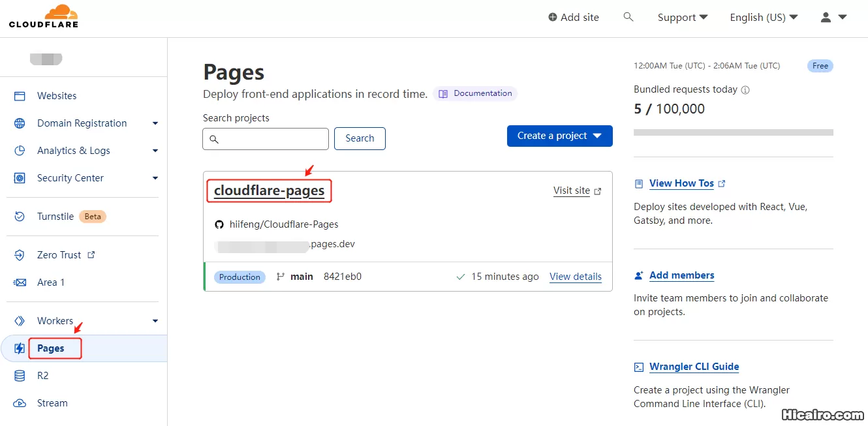Select the Stream sidebar icon
Screen dimensions: 868x426
coord(19,403)
